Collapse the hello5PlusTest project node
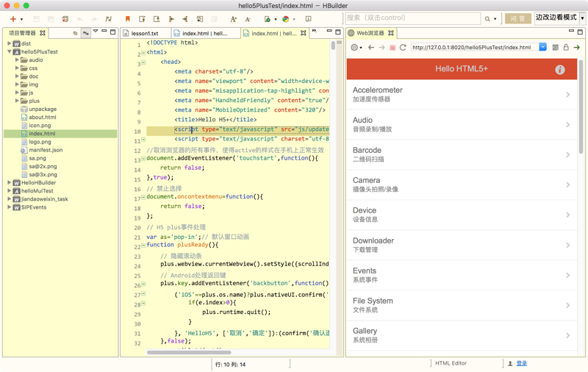Screen dimensions: 588x372 click(x=10, y=52)
